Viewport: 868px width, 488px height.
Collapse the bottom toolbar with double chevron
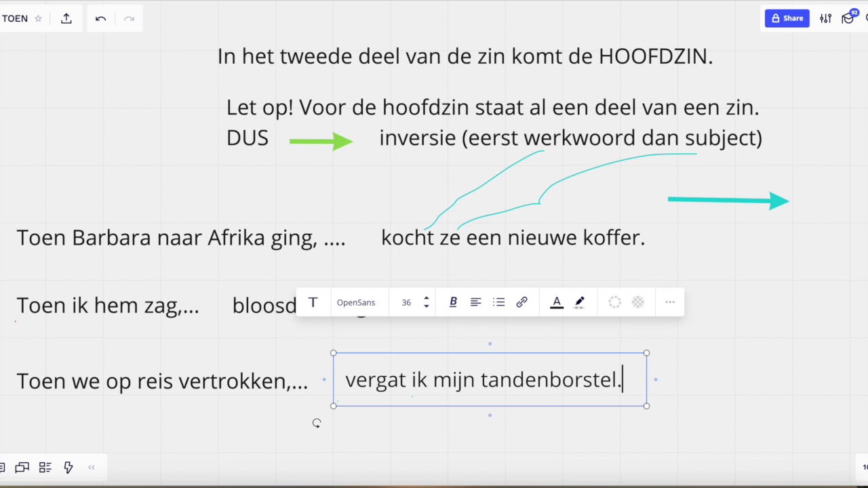coord(92,467)
